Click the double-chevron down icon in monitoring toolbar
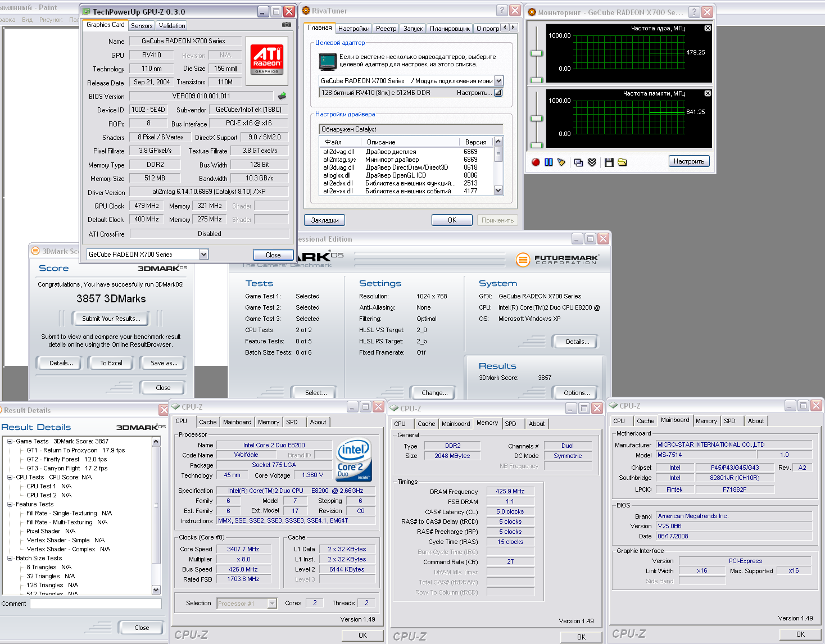The width and height of the screenshot is (825, 644). tap(592, 162)
